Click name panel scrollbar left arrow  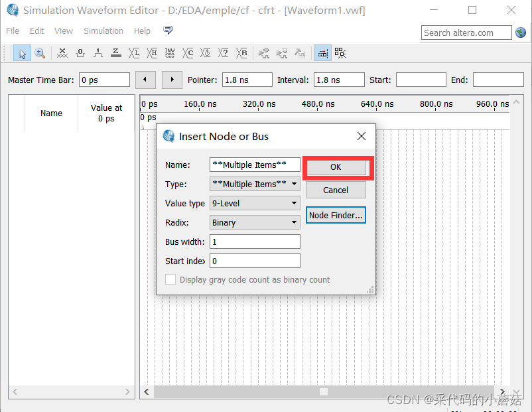[x=15, y=391]
